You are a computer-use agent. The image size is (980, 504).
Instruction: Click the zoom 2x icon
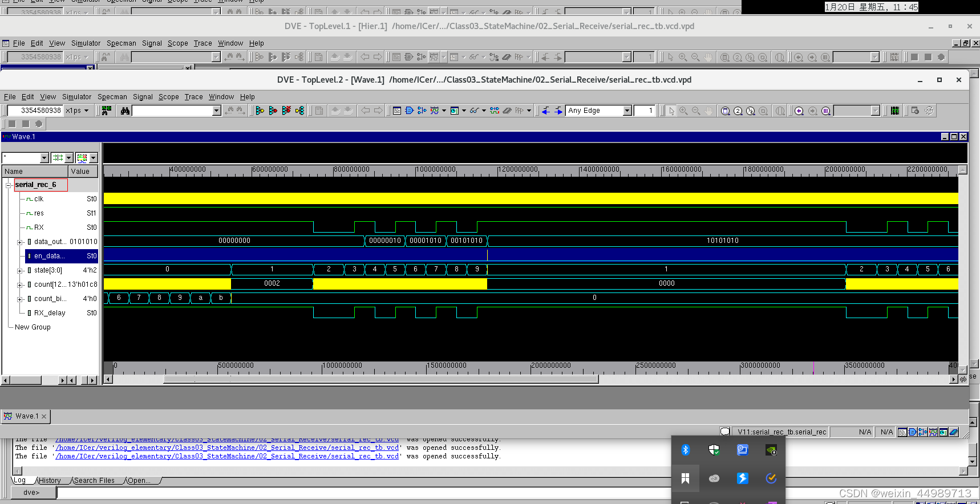(x=738, y=111)
